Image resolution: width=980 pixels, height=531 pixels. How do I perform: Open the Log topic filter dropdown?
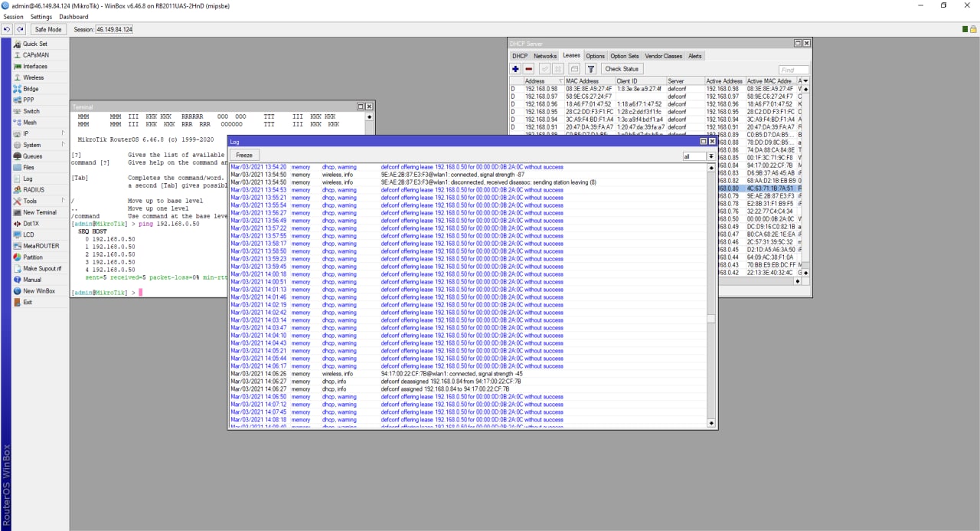[711, 156]
